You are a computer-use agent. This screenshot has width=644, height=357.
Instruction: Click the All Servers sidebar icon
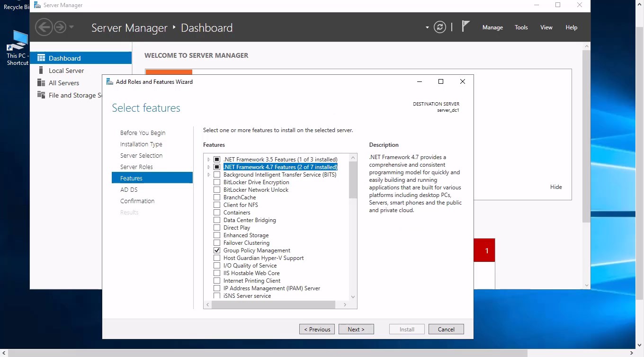pos(41,83)
